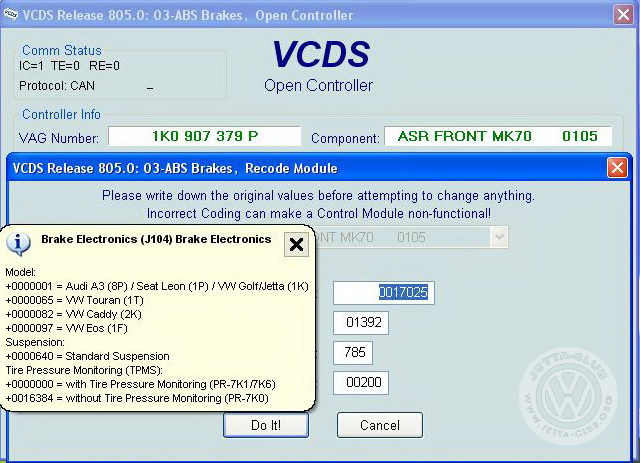Click the 'Please write down the original values' text
Image resolution: width=640 pixels, height=463 pixels.
(318, 196)
